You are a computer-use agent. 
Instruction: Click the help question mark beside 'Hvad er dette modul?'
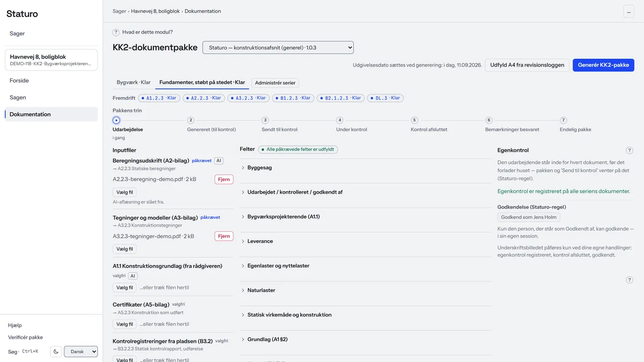[x=116, y=32]
